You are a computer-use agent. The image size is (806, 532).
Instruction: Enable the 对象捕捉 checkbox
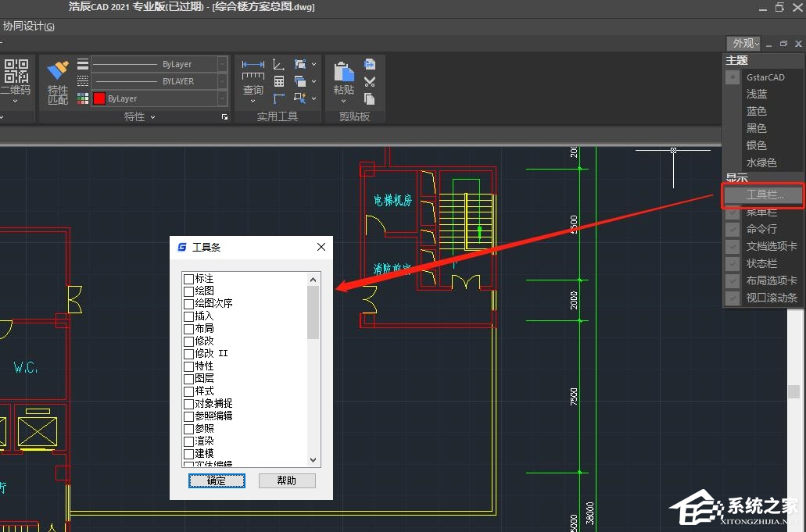coord(188,404)
